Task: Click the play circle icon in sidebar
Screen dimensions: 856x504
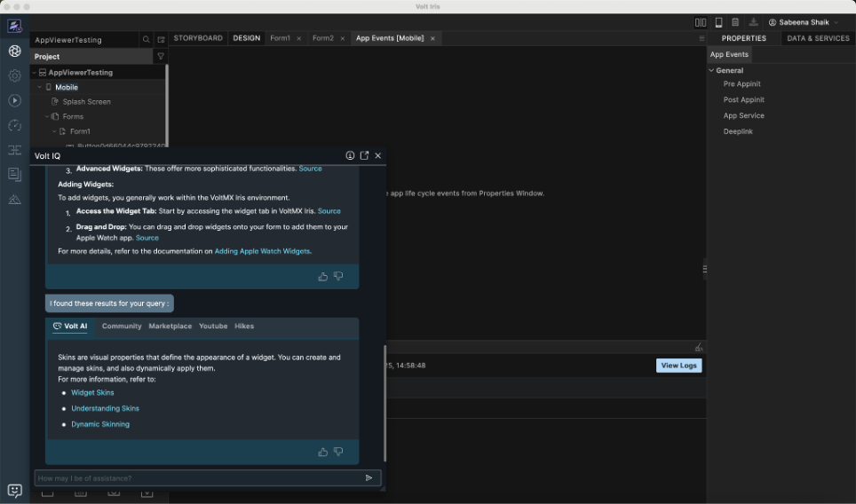Action: 15,100
